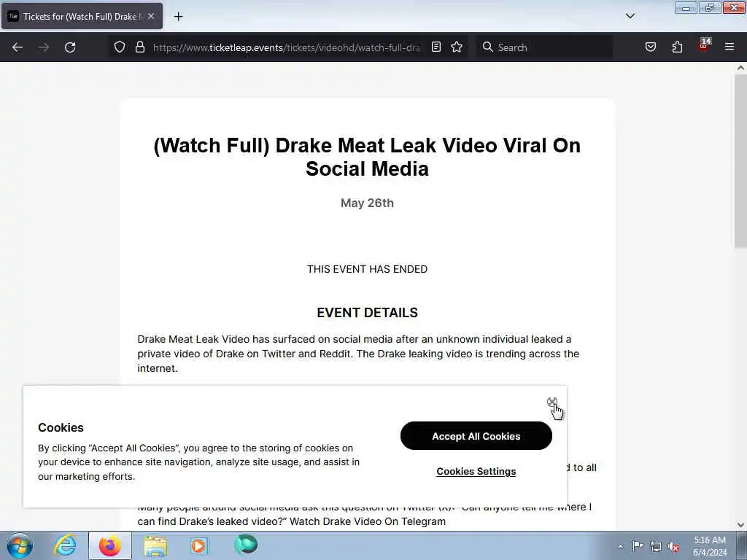
Task: Show site security padlock info
Action: pos(139,47)
